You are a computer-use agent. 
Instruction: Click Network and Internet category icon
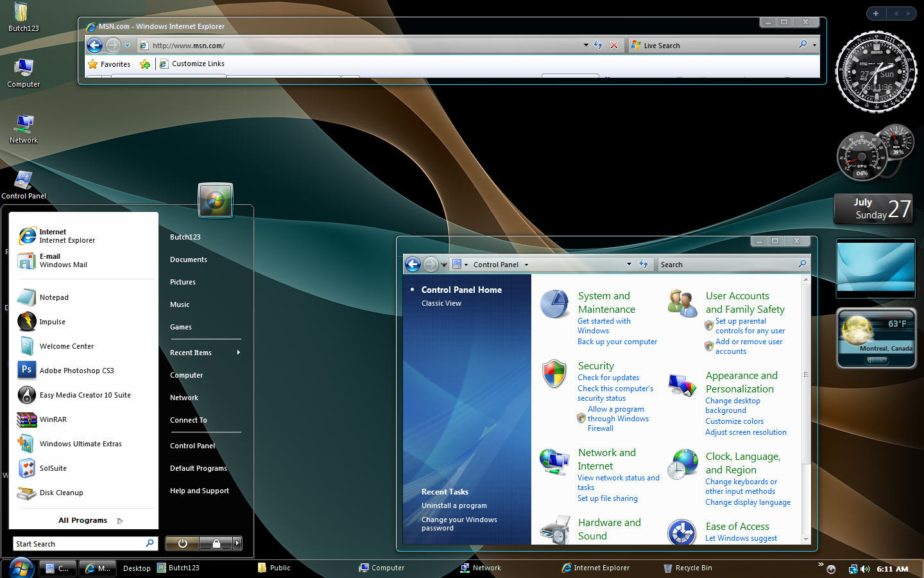point(554,461)
